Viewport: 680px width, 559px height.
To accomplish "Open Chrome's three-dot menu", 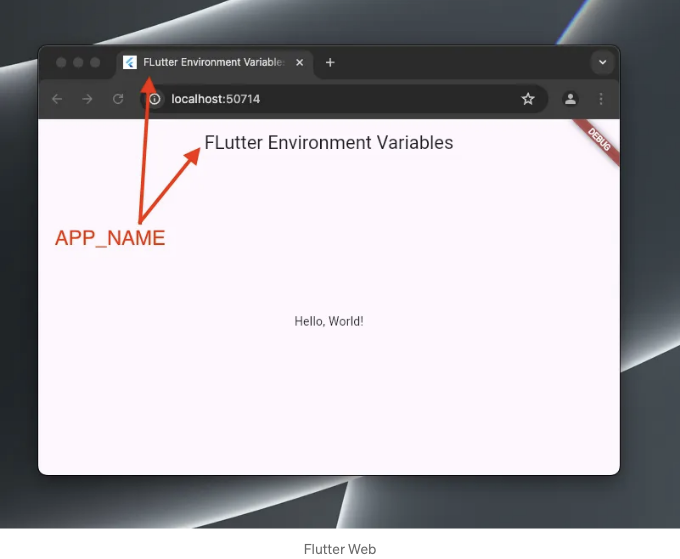I will coord(601,99).
